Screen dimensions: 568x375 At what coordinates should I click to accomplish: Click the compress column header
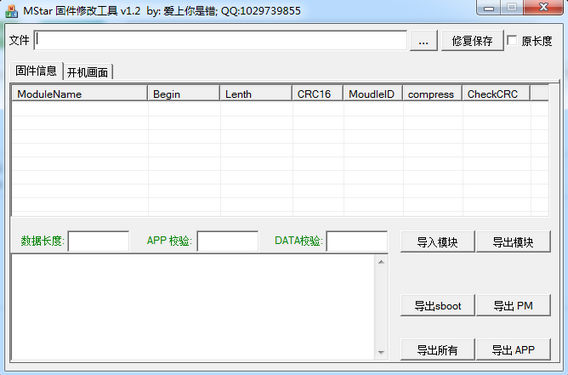tap(432, 94)
